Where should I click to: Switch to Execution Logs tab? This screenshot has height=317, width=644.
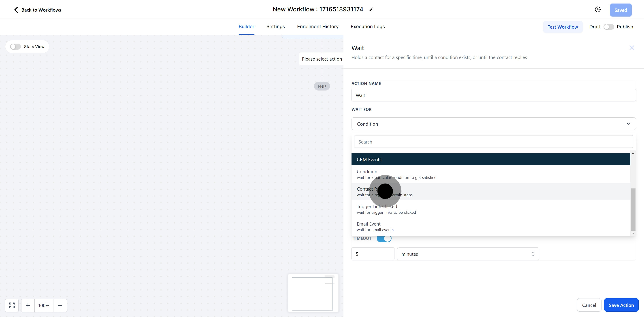[367, 27]
